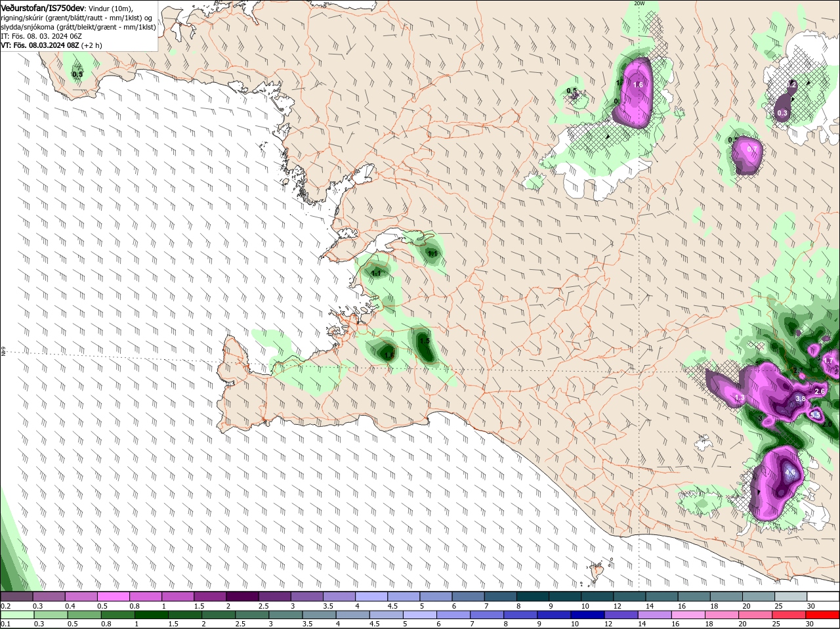This screenshot has height=629, width=840.
Task: Click the dark green 1 swatch, lower legend row
Action: click(151, 615)
